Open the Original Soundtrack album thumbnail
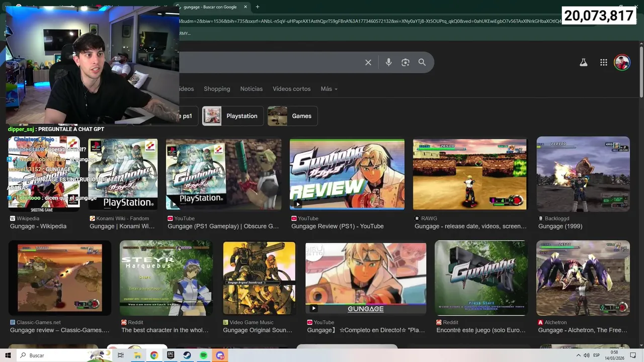The width and height of the screenshot is (644, 362). tap(259, 278)
